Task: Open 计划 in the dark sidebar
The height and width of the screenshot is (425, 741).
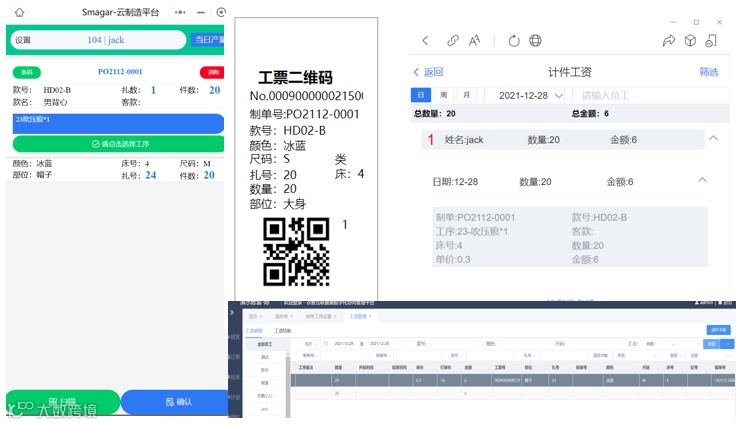Action: pos(235,397)
